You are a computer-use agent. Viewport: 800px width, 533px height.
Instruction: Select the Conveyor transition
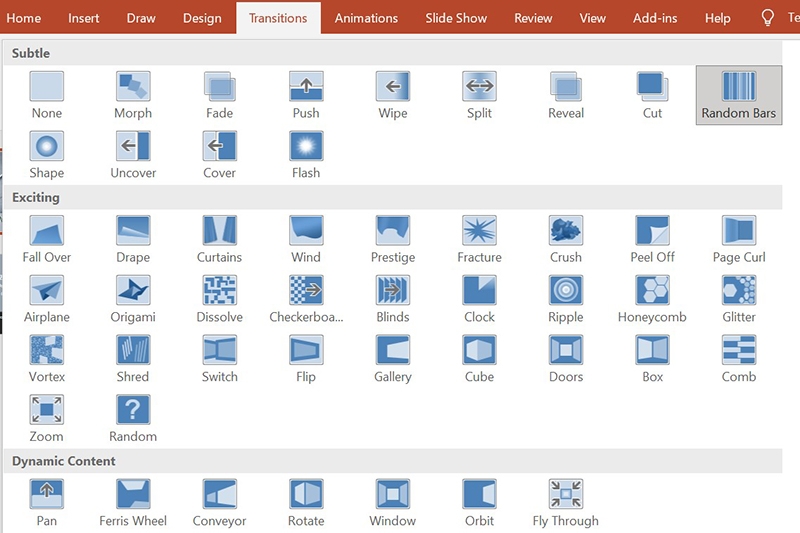[x=219, y=503]
